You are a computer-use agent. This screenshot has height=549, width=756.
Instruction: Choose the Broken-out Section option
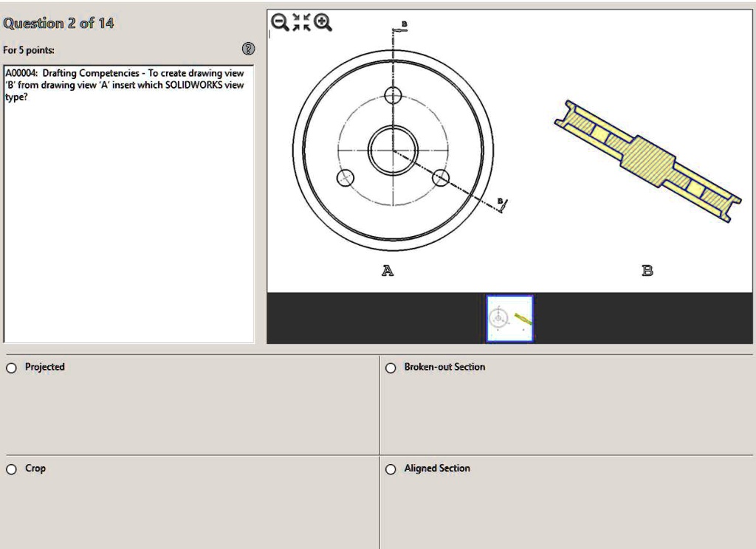[x=391, y=367]
